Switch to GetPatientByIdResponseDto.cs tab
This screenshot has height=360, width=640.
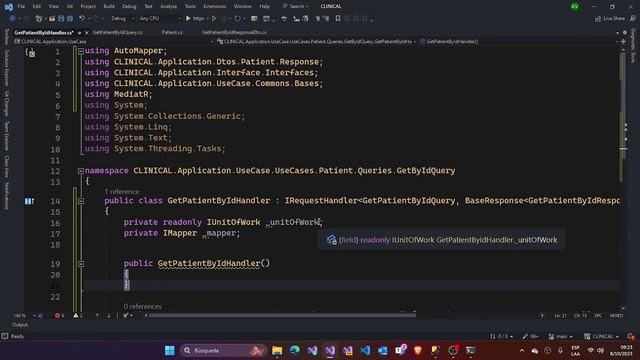tap(234, 32)
